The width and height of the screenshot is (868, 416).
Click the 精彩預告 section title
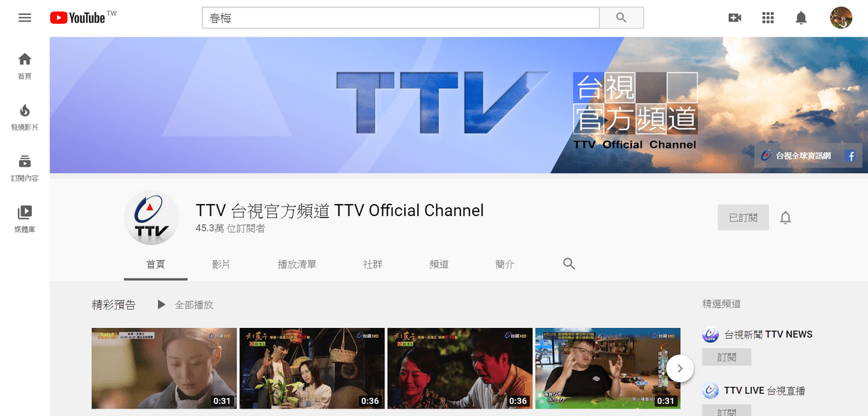coord(114,305)
